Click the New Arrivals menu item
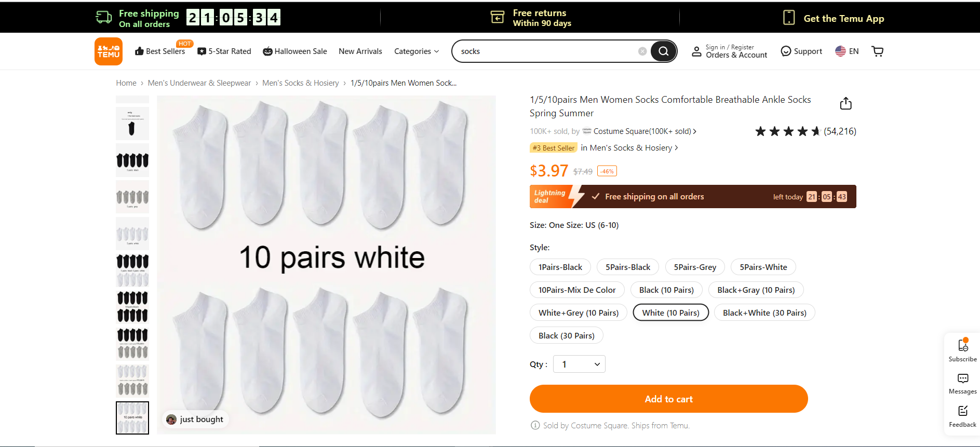980x447 pixels. pyautogui.click(x=360, y=51)
